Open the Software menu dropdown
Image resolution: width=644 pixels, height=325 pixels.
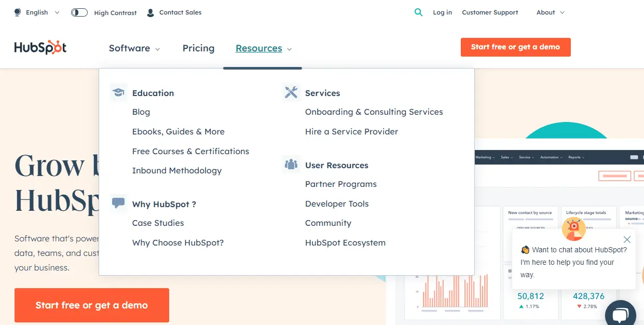tap(134, 48)
